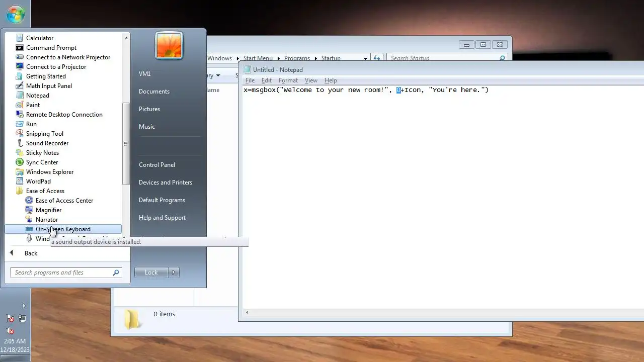644x362 pixels.
Task: Open VM1 user folder link
Action: (x=144, y=74)
